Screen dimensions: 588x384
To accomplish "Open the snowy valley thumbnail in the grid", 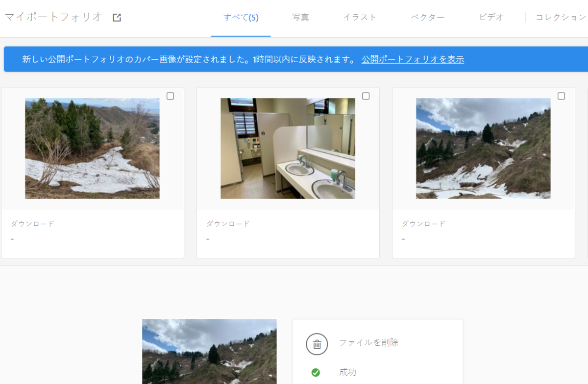I will (x=483, y=148).
